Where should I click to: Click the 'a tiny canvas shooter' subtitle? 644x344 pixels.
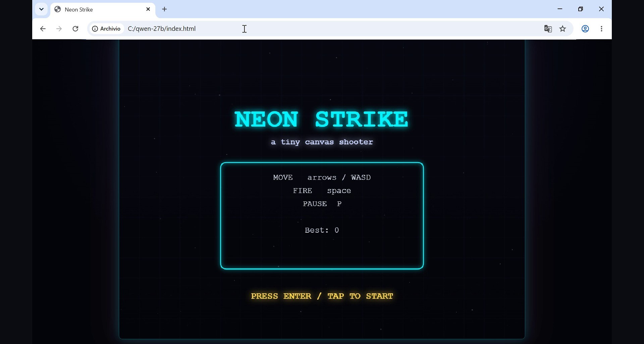click(322, 142)
